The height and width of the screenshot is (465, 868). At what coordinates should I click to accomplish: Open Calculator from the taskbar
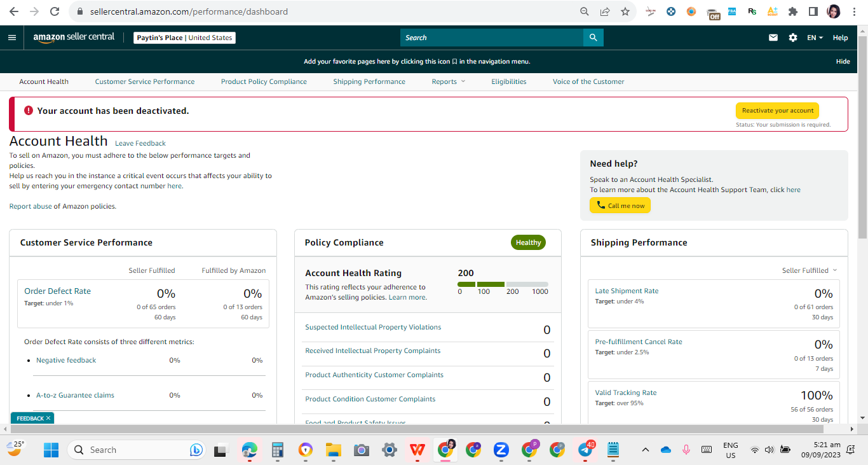coord(277,450)
